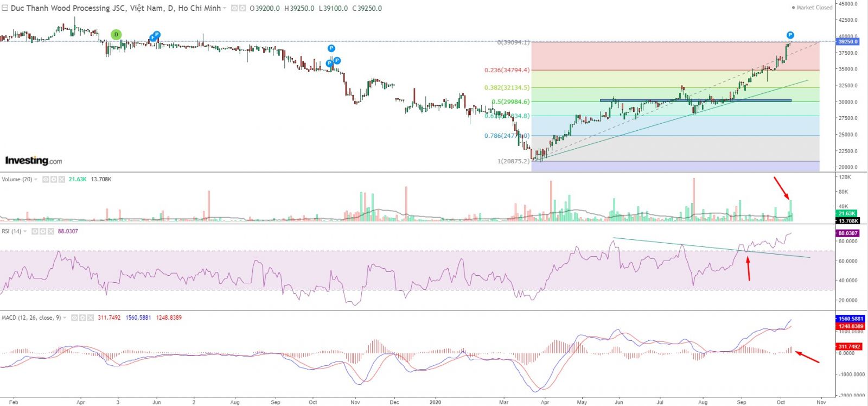Click the MACD histogram axis tag 311.7492
The width and height of the screenshot is (868, 406).
[x=849, y=346]
